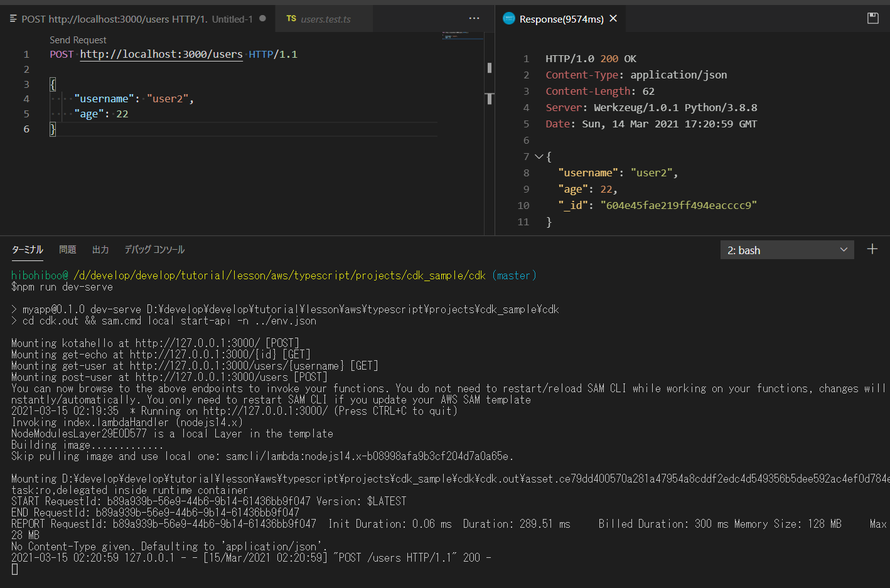Viewport: 890px width, 588px height.
Task: Click the START RequestId line in terminal
Action: tap(208, 501)
